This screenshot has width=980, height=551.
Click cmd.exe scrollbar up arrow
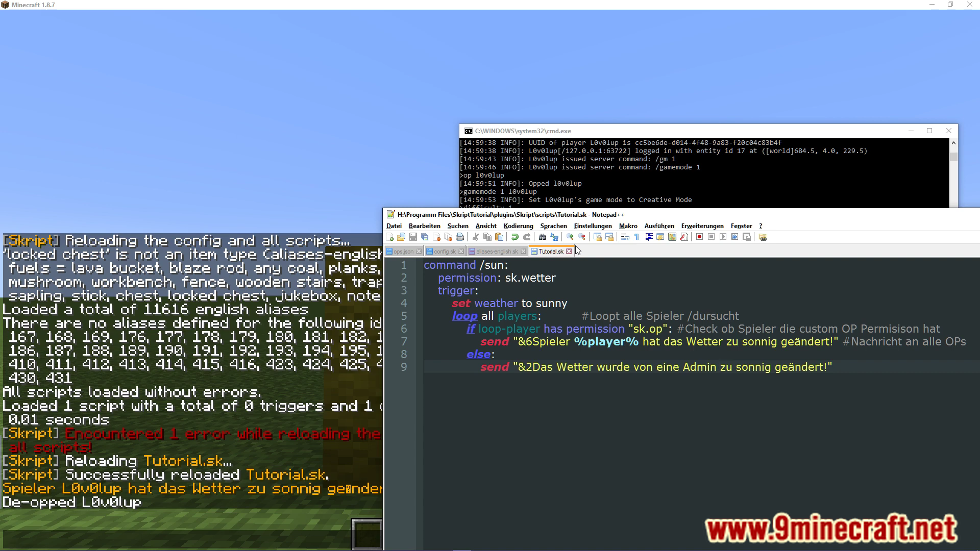tap(953, 143)
